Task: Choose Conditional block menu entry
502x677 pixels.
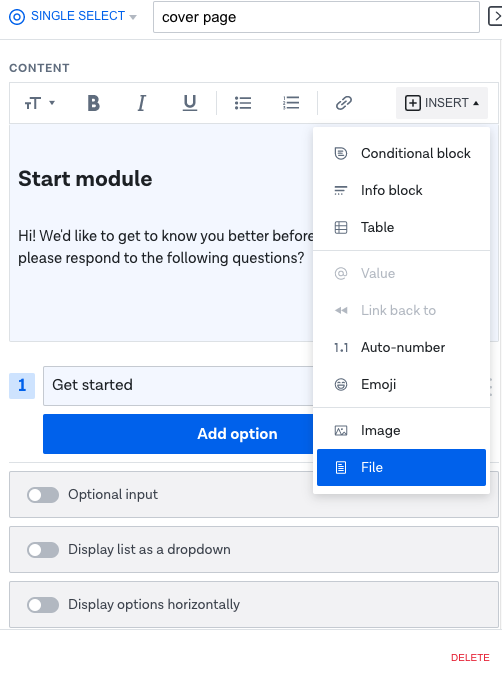Action: 401,153
